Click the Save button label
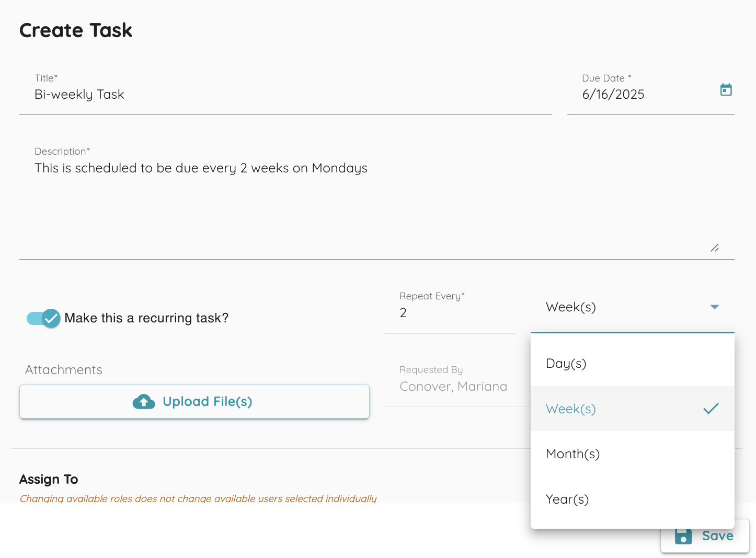Screen dimensions: 756x558 tap(717, 536)
